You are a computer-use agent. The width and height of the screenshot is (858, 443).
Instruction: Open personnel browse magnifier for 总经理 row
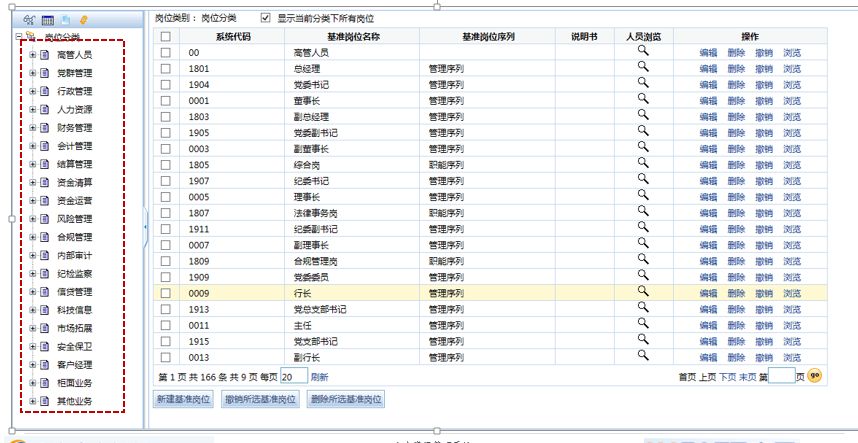click(643, 67)
